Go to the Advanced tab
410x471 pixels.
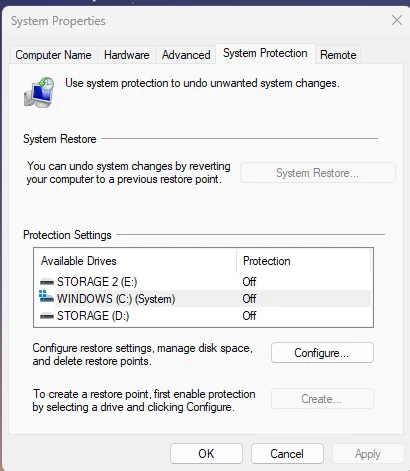(x=186, y=55)
